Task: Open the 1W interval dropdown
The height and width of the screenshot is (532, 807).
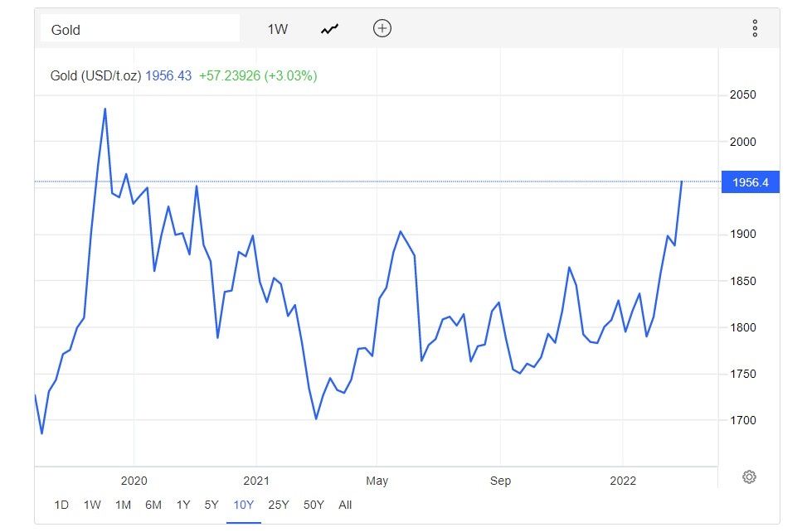Action: (277, 29)
